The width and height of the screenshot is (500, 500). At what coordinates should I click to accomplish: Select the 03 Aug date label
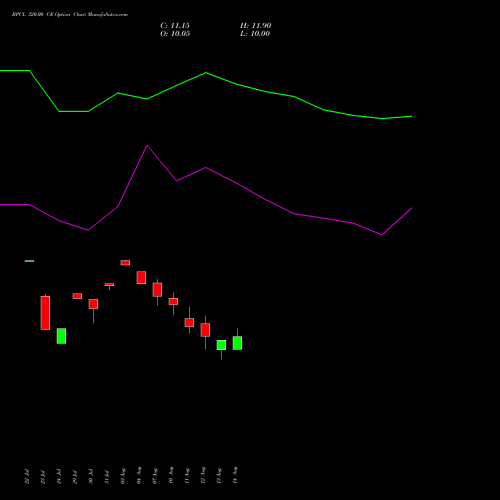click(123, 476)
